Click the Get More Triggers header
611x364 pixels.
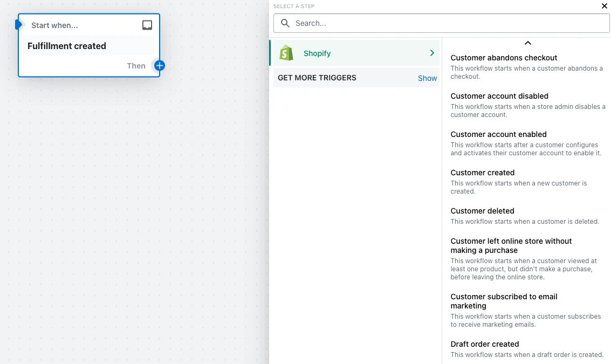317,78
